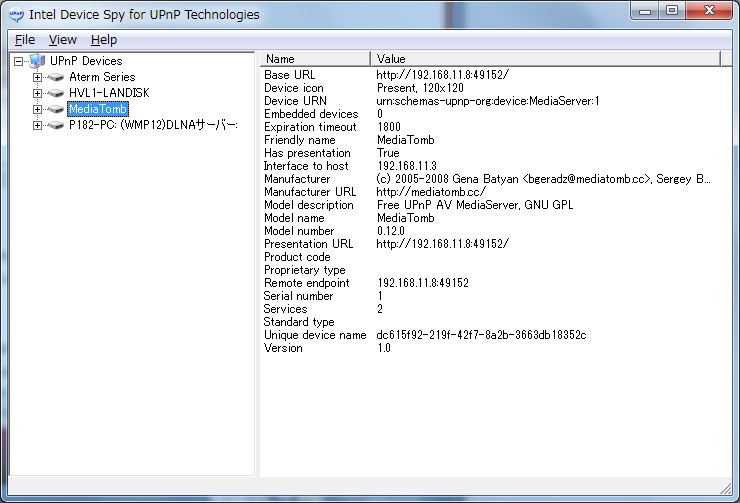740x503 pixels.
Task: Select the Embedded devices property row
Action: [491, 114]
